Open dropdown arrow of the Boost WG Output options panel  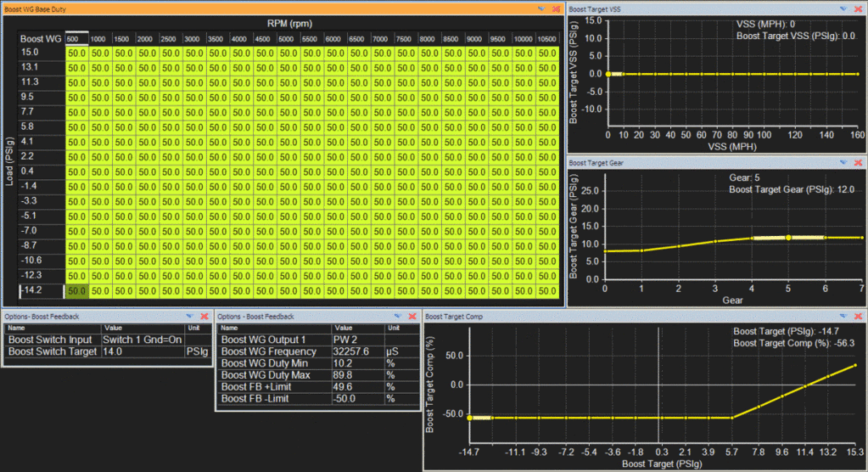coord(397,316)
